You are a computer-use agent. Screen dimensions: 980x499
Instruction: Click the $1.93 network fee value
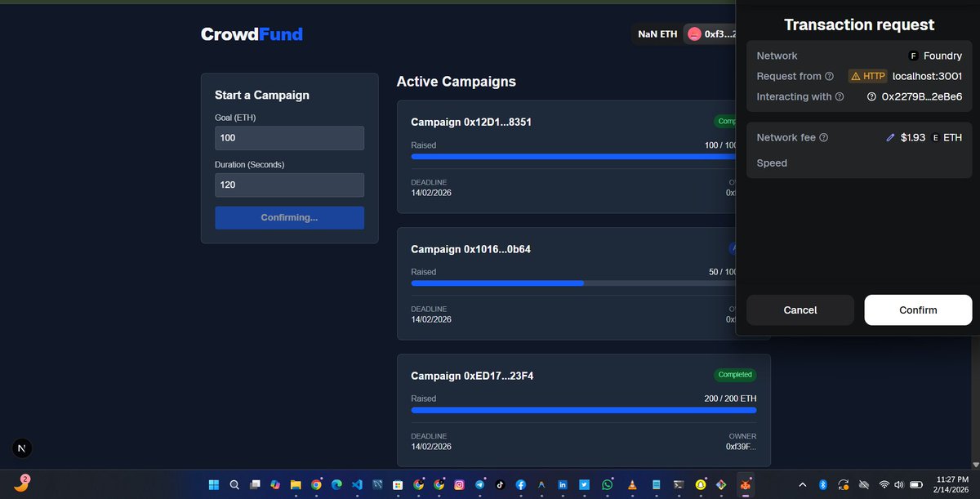(913, 138)
